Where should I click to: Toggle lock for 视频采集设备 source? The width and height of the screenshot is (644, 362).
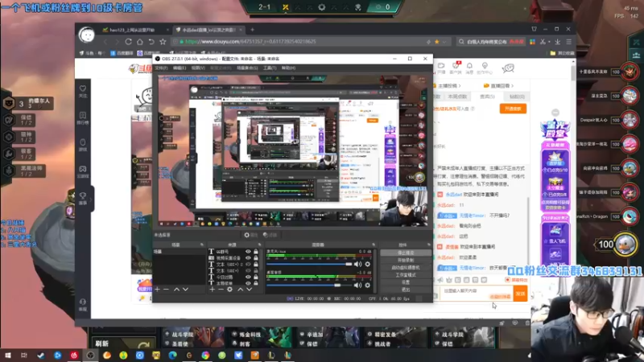click(256, 257)
